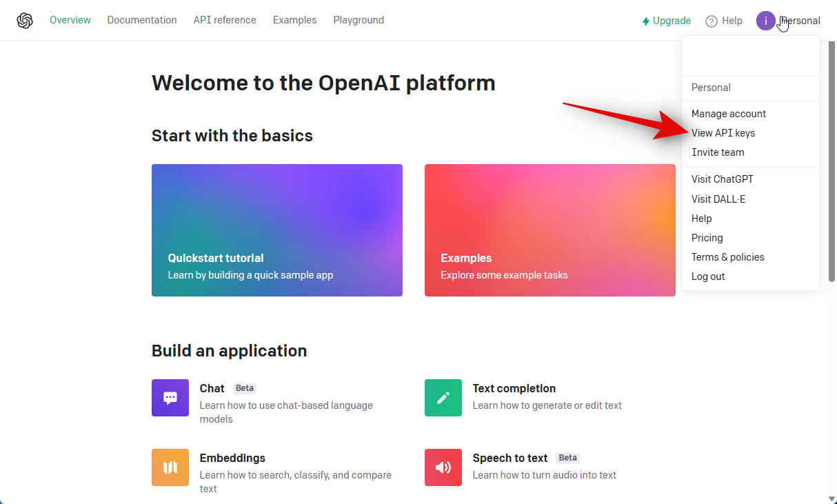Click the Help question mark icon
The image size is (837, 504).
712,21
